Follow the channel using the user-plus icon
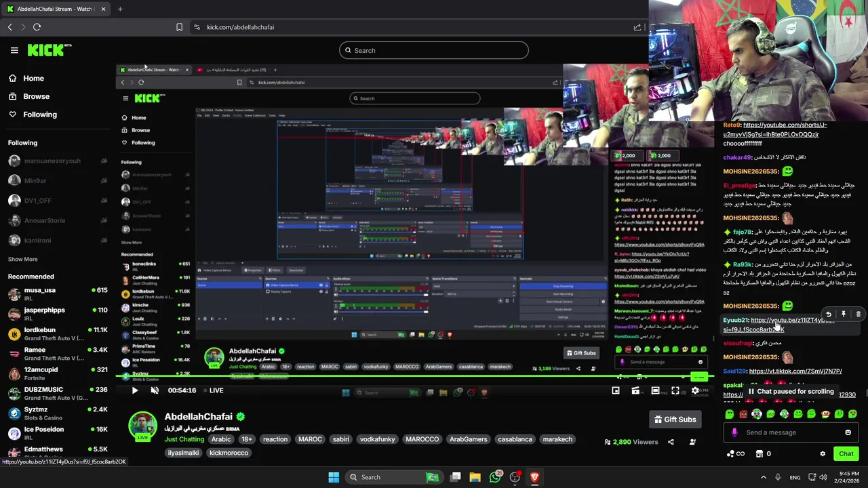This screenshot has width=868, height=488. tap(692, 442)
